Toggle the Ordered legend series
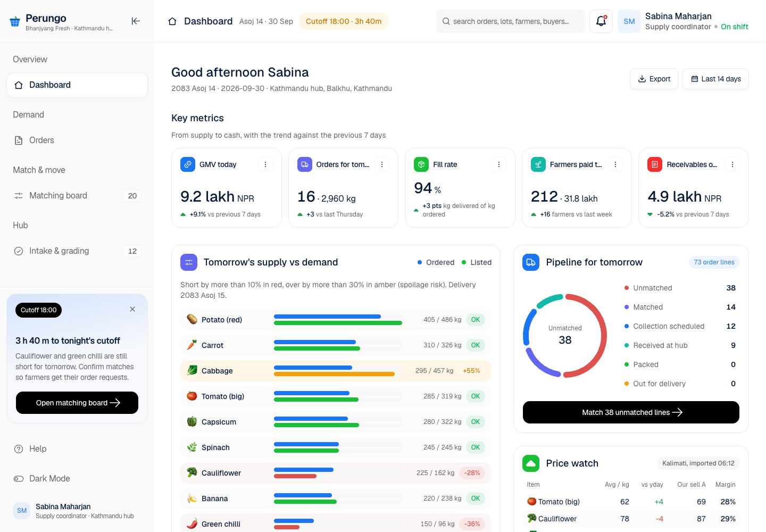Image resolution: width=766 pixels, height=532 pixels. pyautogui.click(x=436, y=262)
